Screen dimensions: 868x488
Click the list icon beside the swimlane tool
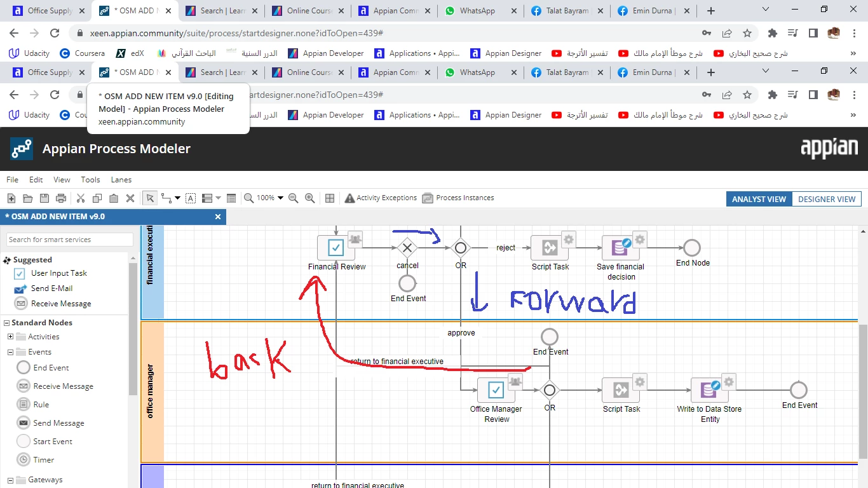tap(231, 198)
